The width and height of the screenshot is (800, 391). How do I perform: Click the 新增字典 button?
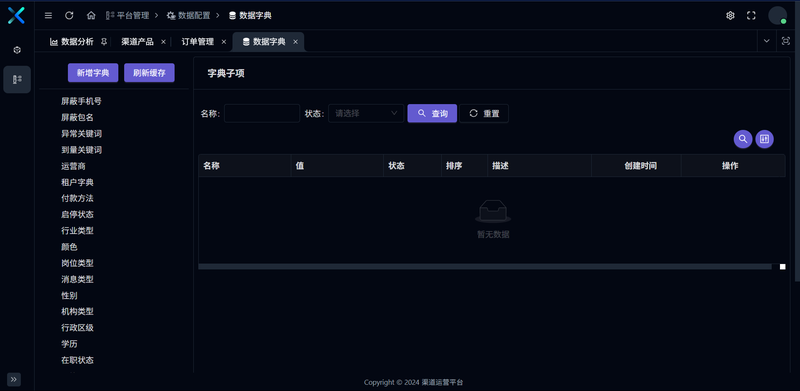[93, 73]
